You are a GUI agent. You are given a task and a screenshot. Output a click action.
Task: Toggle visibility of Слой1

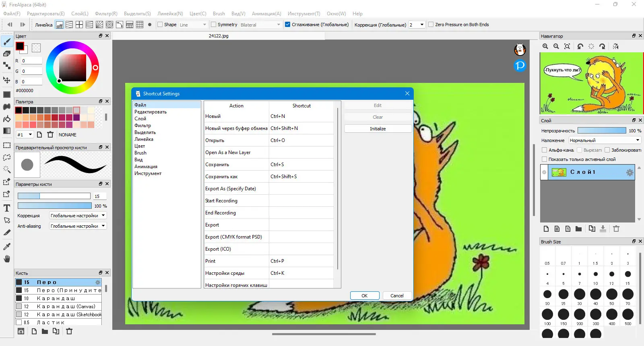[544, 172]
